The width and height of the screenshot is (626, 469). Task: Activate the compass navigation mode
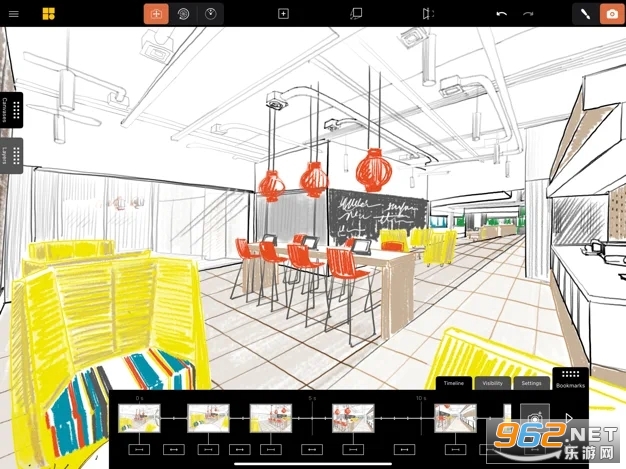click(210, 14)
